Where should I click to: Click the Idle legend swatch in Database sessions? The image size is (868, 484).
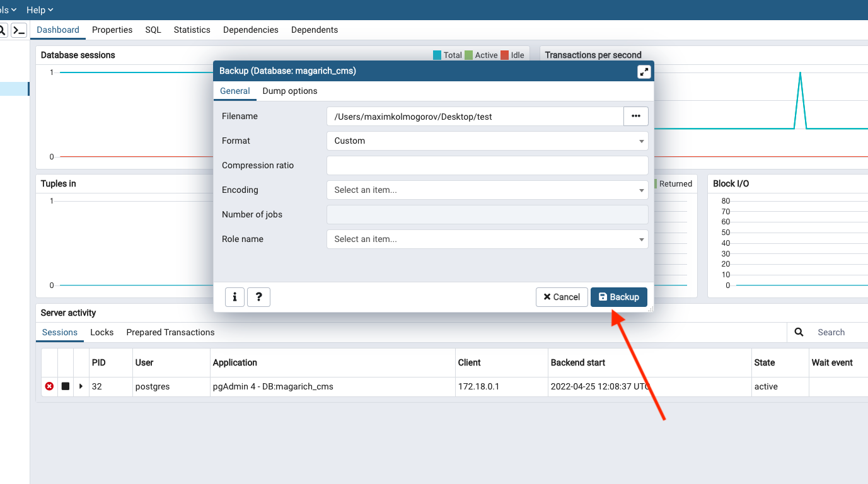pos(504,55)
